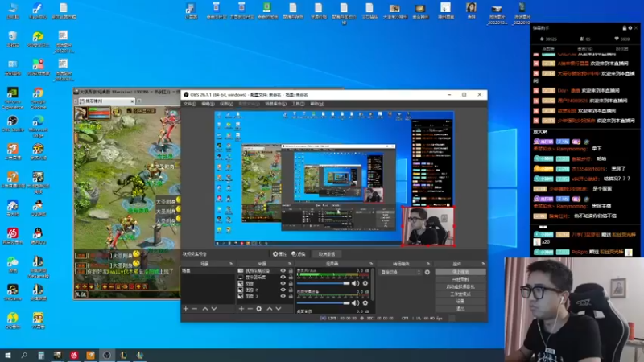Open OBS 编辑(E) menu
Viewport: 644px width, 362px height.
(x=208, y=104)
